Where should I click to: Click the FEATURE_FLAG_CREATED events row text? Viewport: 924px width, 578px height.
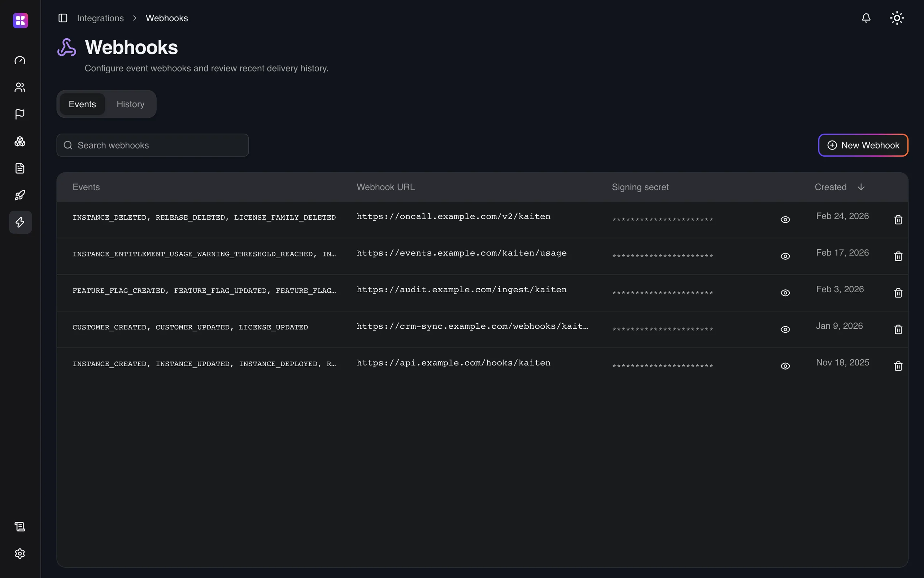point(204,290)
